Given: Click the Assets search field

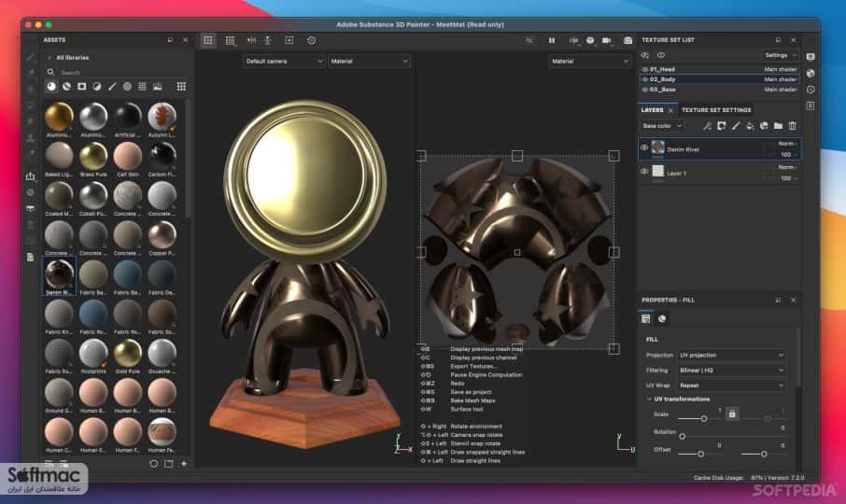Looking at the screenshot, I should pyautogui.click(x=120, y=72).
